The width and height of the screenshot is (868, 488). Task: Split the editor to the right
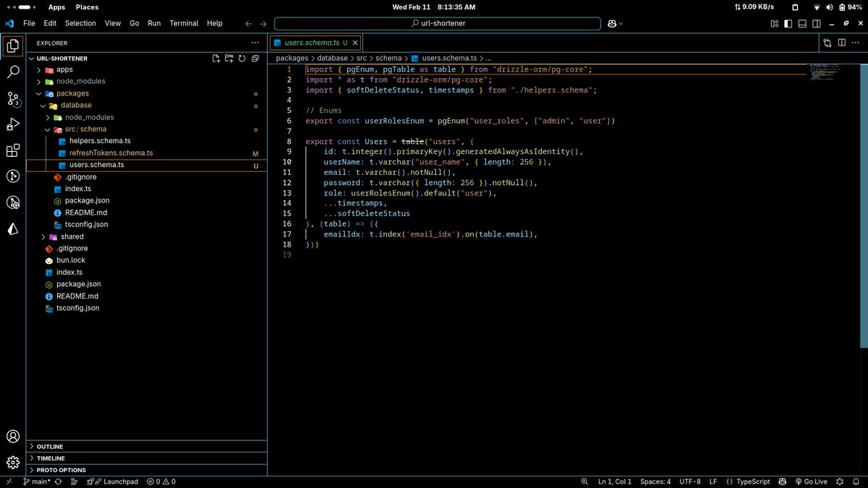[842, 43]
